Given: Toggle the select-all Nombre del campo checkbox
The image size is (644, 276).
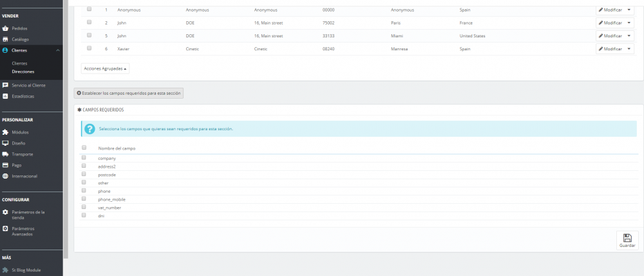Looking at the screenshot, I should coord(84,147).
